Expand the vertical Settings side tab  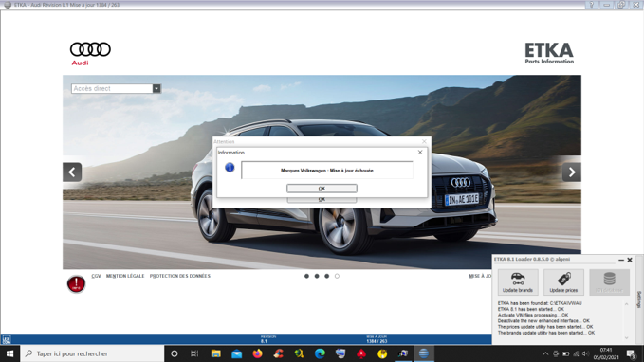[639, 299]
